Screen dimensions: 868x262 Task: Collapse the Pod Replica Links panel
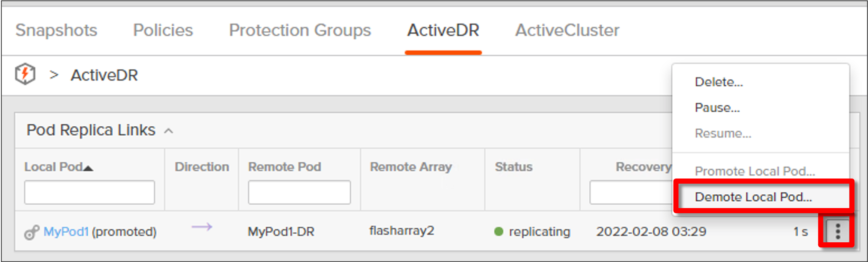[169, 131]
